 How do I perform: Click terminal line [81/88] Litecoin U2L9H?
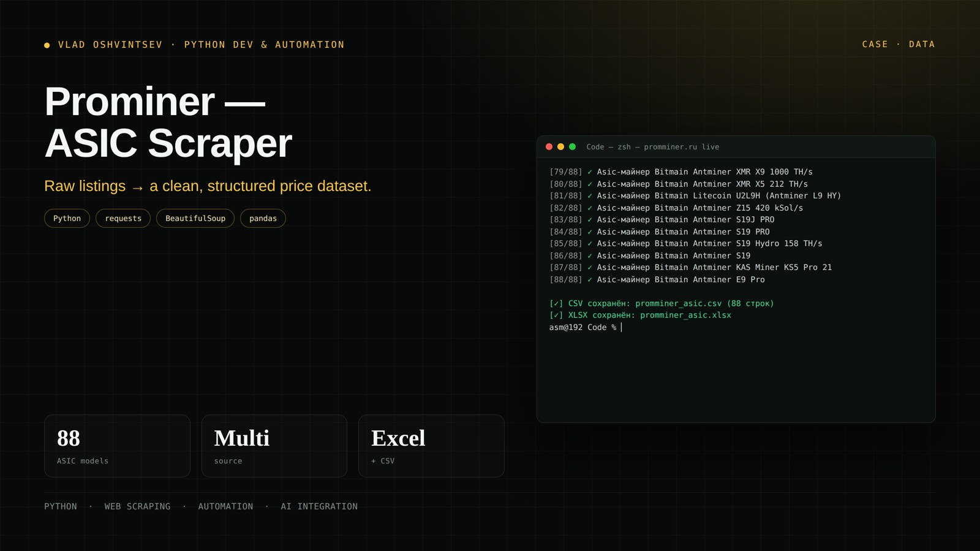695,196
